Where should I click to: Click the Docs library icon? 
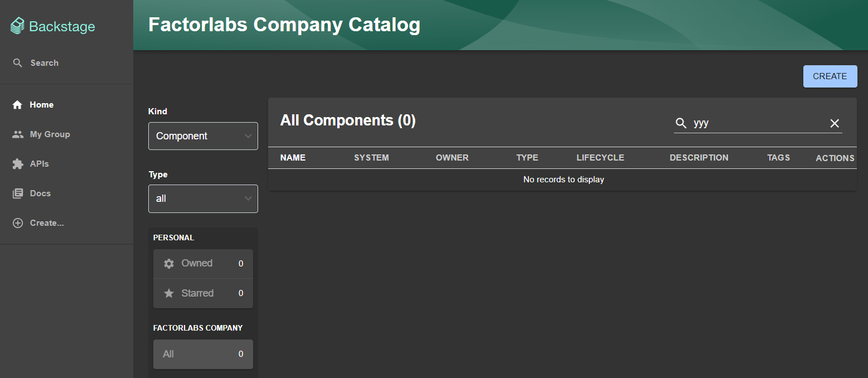click(x=18, y=193)
